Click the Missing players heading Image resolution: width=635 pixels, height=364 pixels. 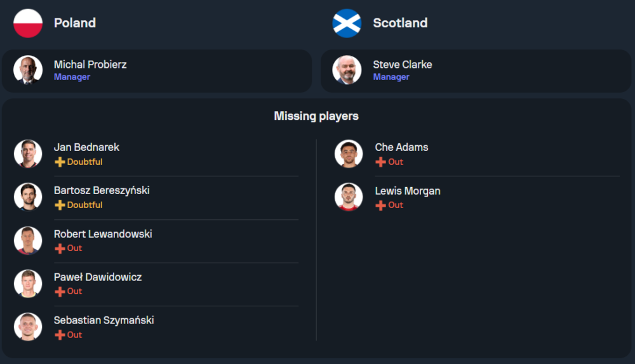(x=316, y=116)
